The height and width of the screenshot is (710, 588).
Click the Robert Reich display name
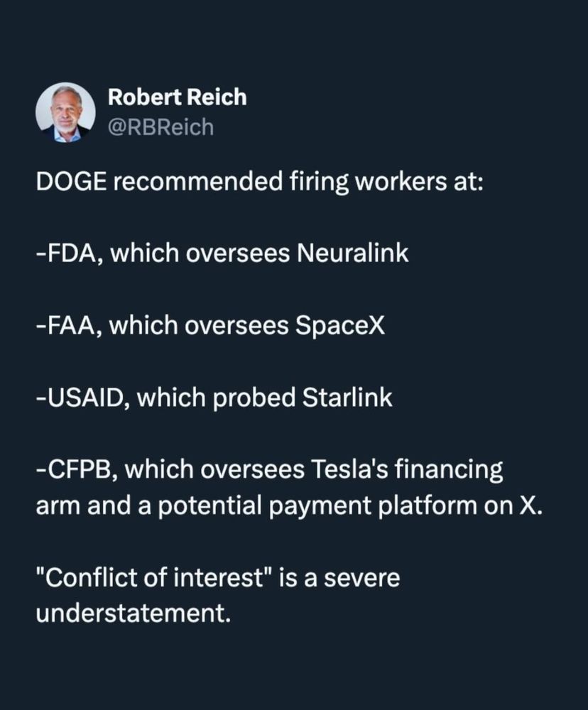coord(177,97)
